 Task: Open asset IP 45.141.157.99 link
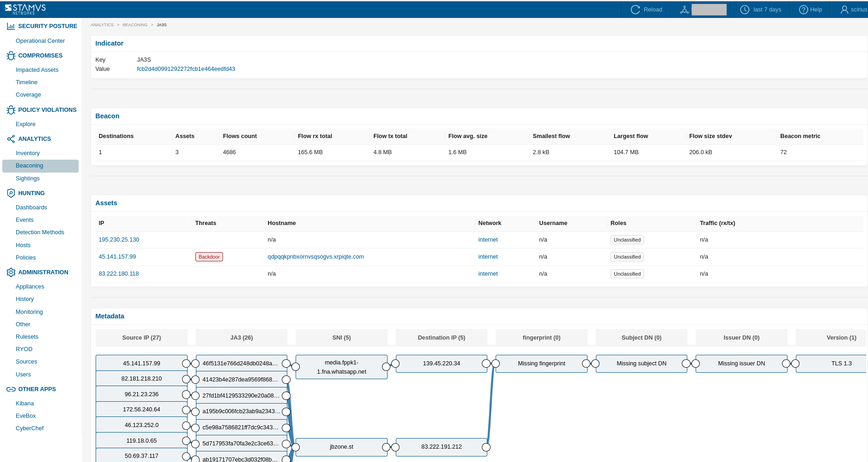point(117,257)
